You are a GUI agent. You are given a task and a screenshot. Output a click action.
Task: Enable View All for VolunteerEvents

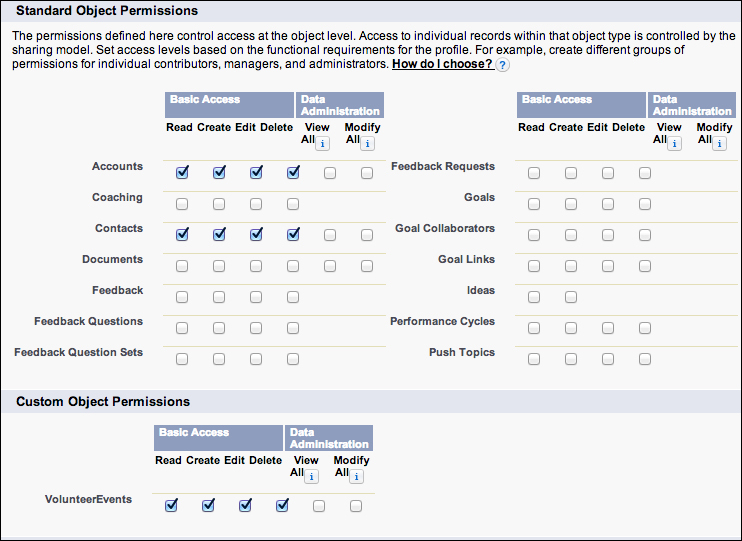point(319,506)
